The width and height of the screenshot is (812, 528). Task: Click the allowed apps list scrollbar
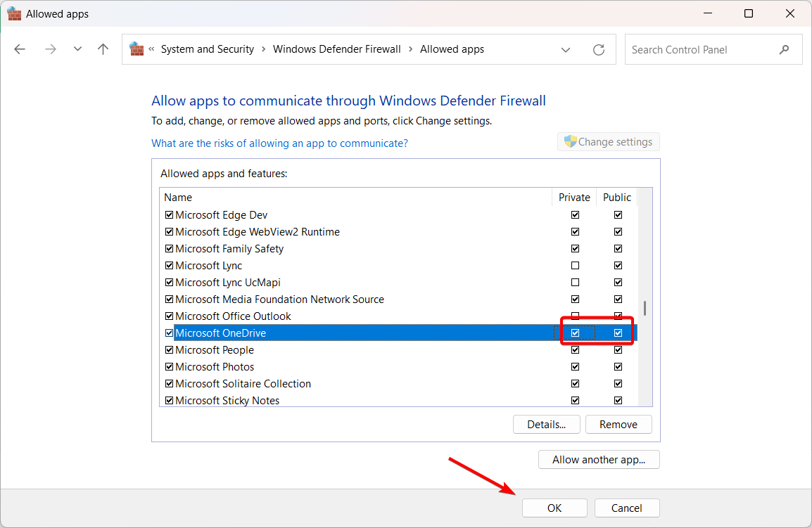click(645, 308)
